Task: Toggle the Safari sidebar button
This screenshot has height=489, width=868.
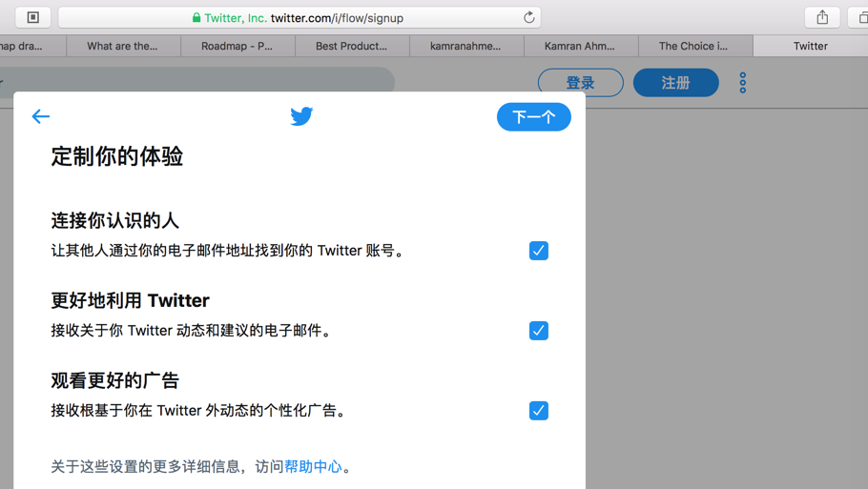Action: coord(33,18)
